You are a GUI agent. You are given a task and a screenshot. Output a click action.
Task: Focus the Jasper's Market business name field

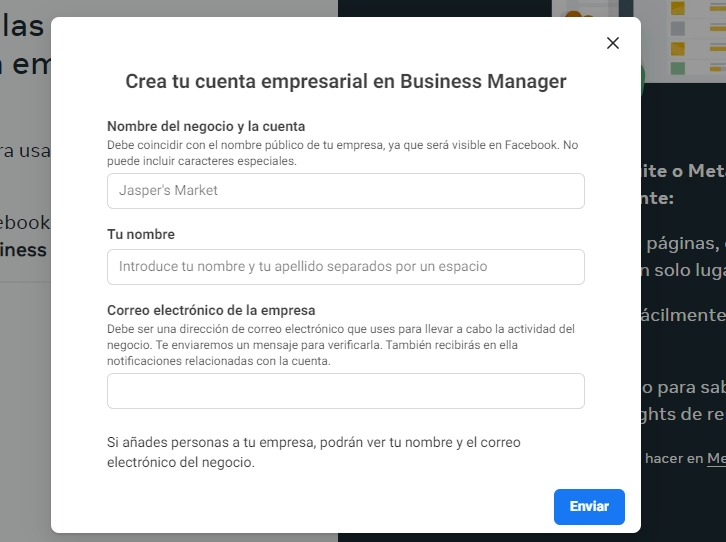point(345,191)
